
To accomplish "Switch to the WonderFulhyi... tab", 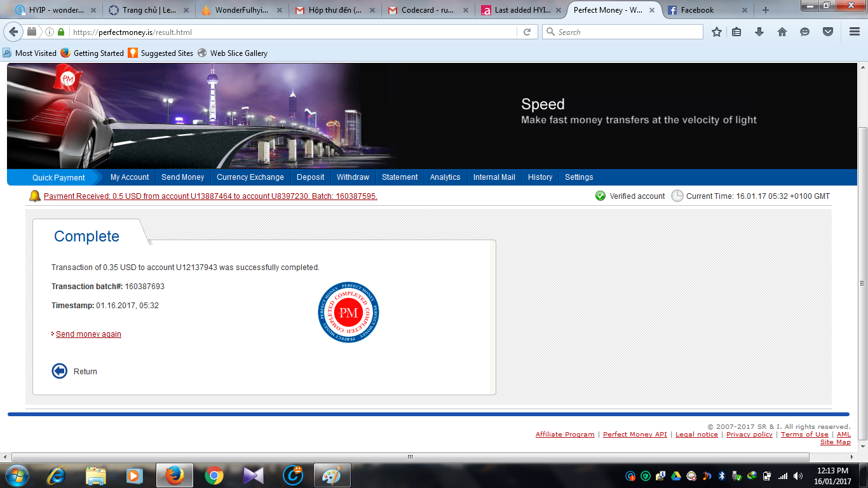I will tap(242, 10).
